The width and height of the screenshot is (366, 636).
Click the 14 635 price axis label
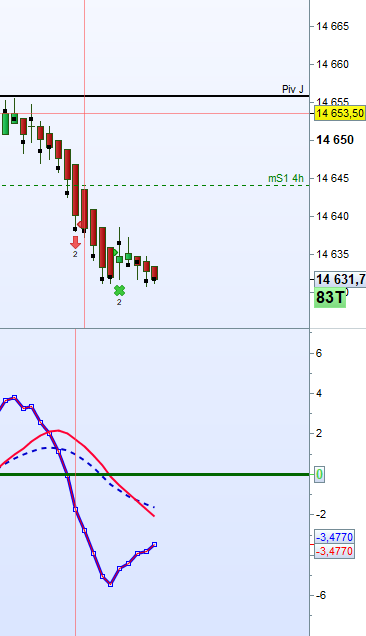click(x=332, y=254)
